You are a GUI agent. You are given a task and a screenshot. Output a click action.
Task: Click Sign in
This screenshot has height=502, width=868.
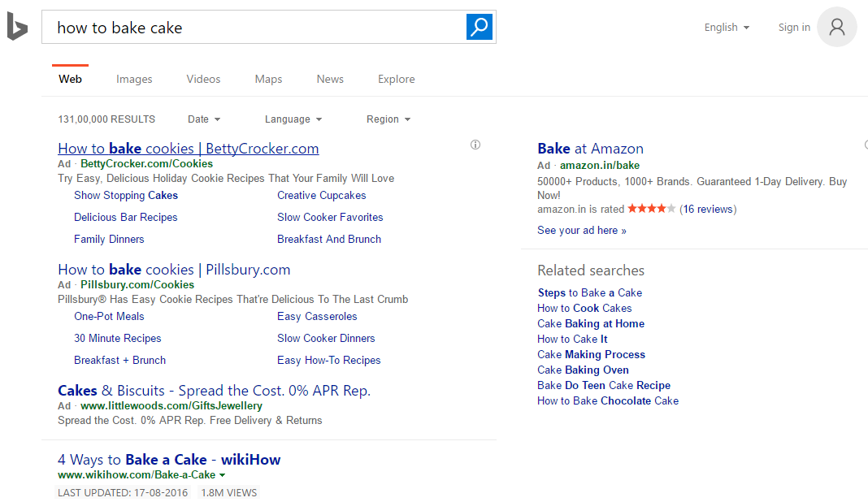point(793,27)
